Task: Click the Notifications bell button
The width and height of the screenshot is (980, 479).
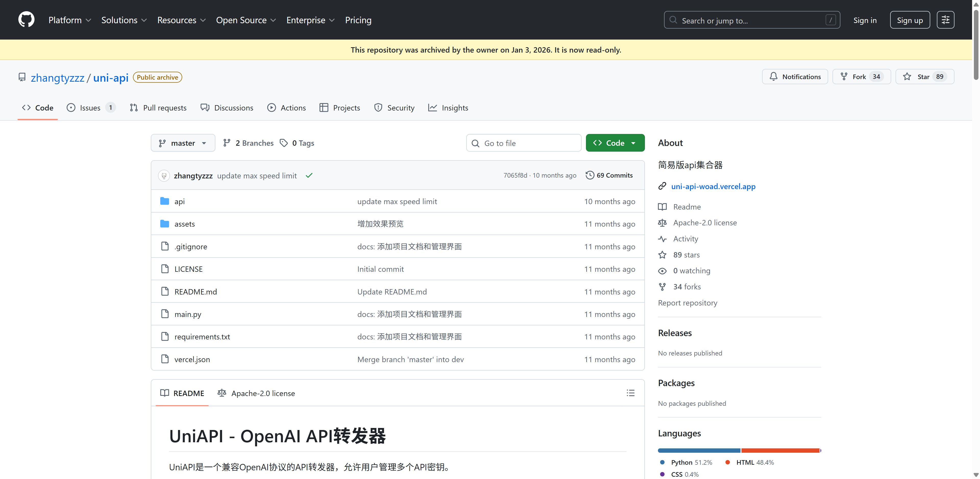Action: pos(795,77)
